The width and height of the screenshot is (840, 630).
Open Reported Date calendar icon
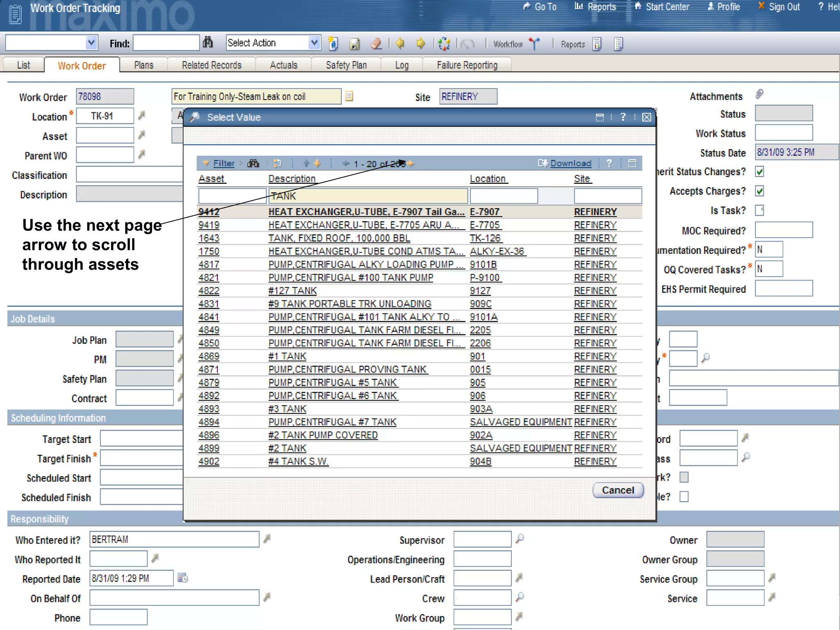point(183,578)
